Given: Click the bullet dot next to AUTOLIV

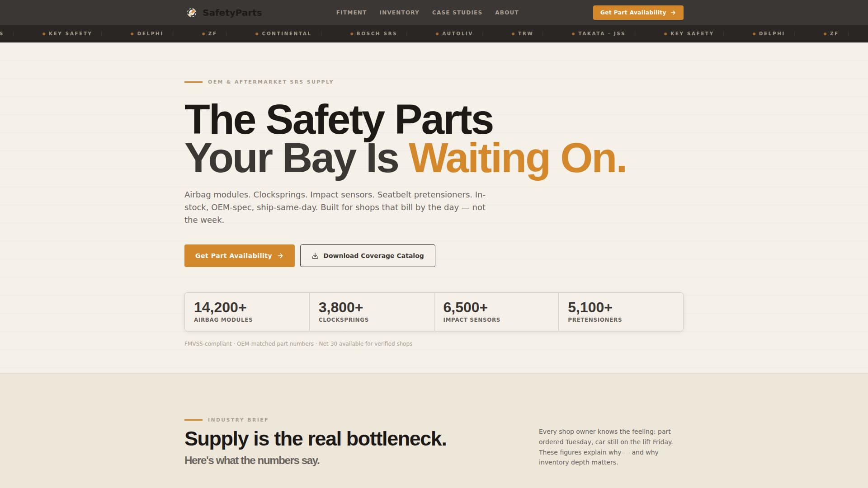Looking at the screenshot, I should tap(436, 33).
